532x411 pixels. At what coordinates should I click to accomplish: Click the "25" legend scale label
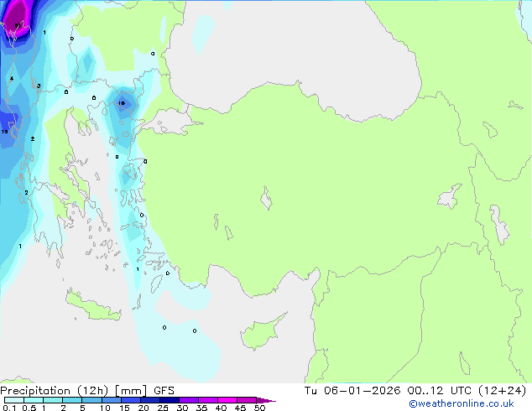tap(163, 408)
